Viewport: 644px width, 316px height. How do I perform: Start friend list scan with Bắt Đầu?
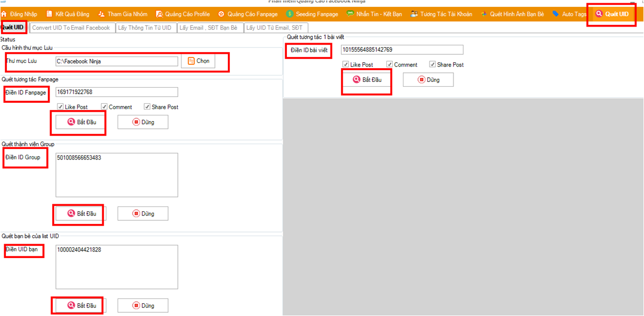[x=81, y=305]
